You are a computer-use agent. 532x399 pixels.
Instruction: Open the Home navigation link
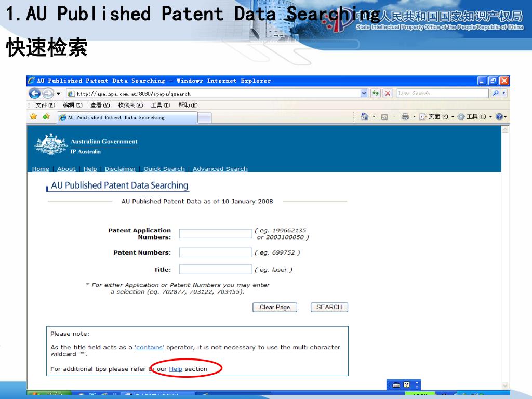[x=41, y=169]
